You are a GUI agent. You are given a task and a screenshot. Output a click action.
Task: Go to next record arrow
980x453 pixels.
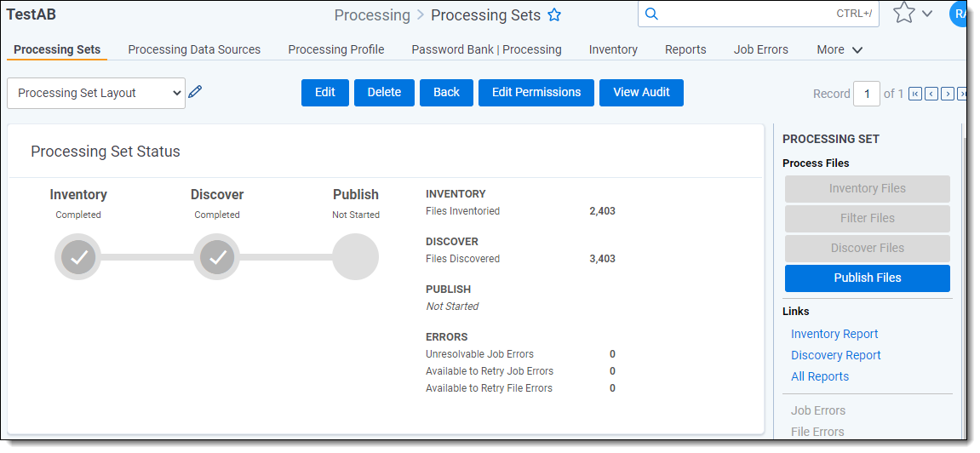pos(947,94)
